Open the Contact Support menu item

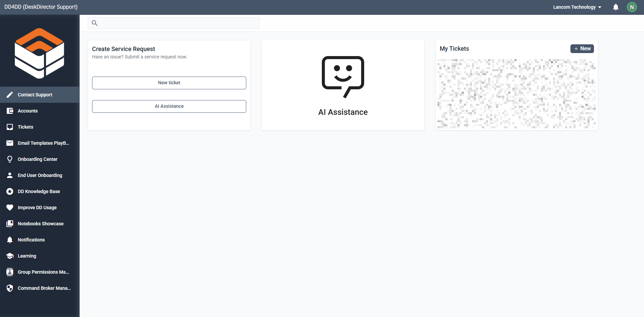(40, 95)
